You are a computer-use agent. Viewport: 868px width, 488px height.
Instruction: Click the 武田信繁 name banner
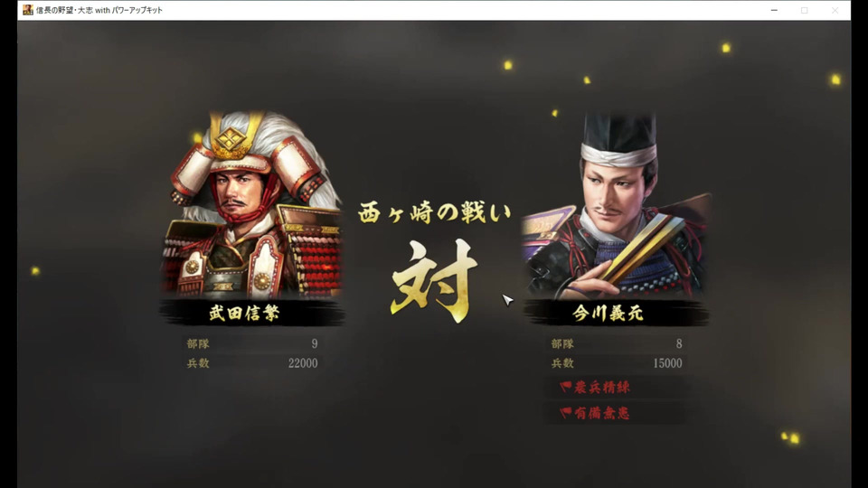[x=252, y=313]
